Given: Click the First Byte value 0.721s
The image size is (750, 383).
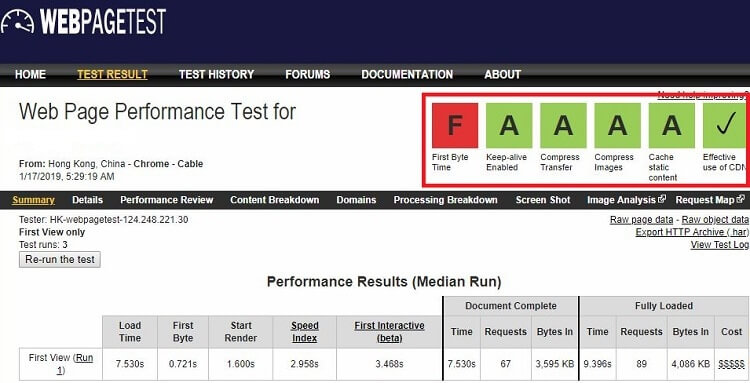Looking at the screenshot, I should point(183,364).
